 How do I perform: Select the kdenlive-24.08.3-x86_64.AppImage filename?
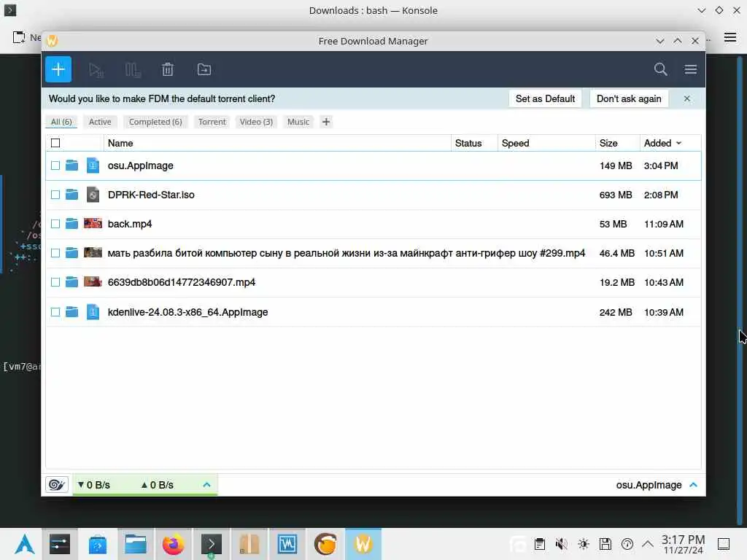pos(187,312)
